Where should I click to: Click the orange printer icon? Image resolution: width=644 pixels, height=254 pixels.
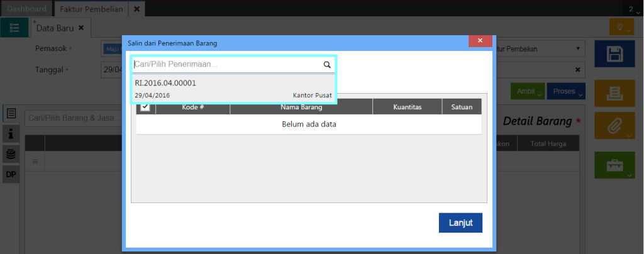tap(613, 94)
